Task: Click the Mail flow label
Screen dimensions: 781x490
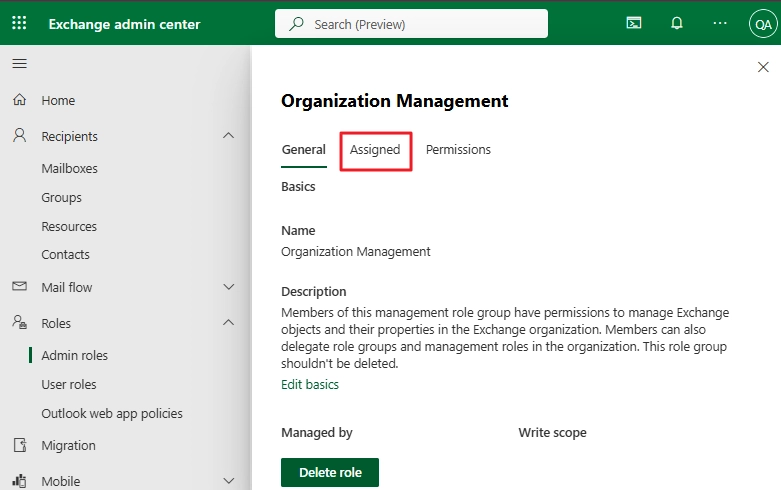Action: [67, 287]
